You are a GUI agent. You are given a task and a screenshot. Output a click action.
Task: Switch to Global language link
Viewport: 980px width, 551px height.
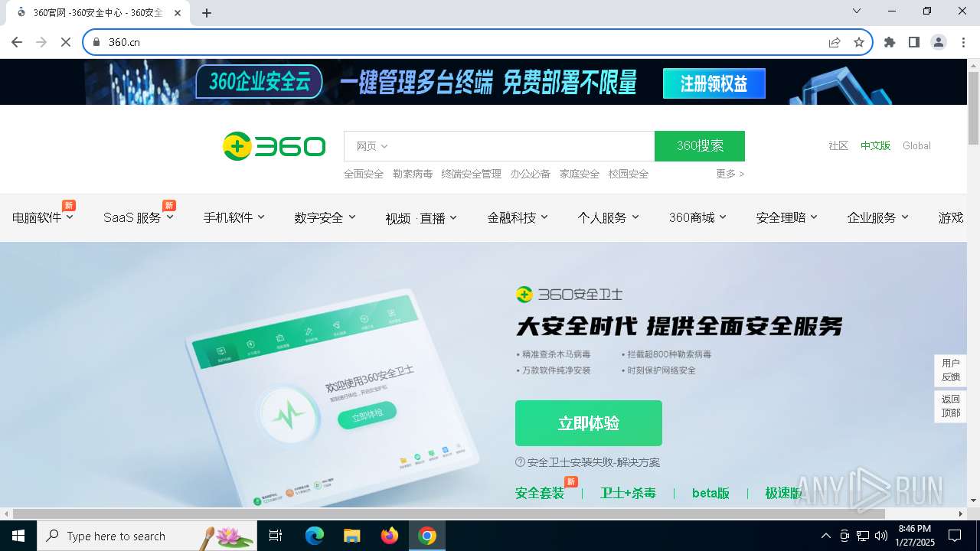point(916,145)
